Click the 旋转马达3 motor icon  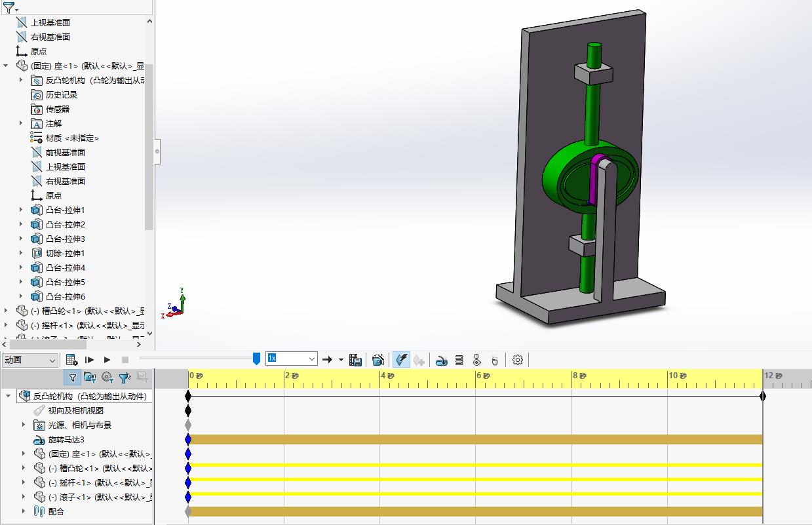pos(39,439)
